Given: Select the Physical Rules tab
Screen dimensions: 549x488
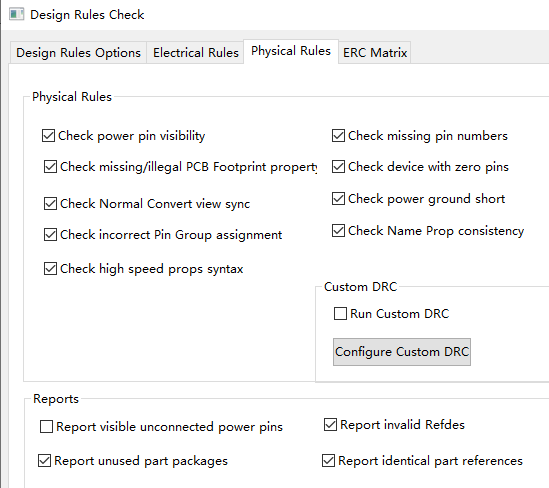Looking at the screenshot, I should pyautogui.click(x=291, y=51).
